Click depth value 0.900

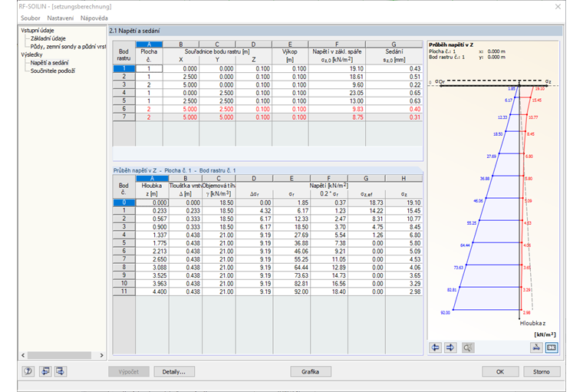(152, 227)
